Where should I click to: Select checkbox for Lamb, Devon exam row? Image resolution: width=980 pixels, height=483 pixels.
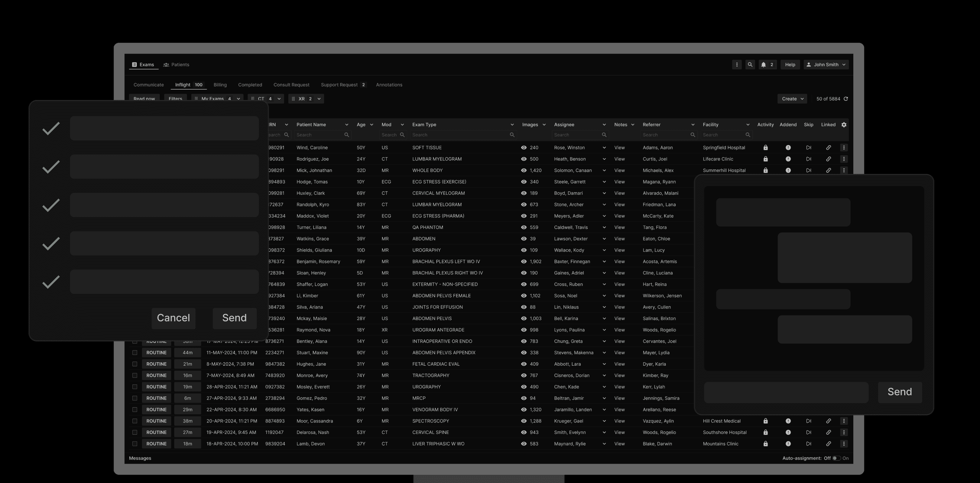pyautogui.click(x=135, y=444)
